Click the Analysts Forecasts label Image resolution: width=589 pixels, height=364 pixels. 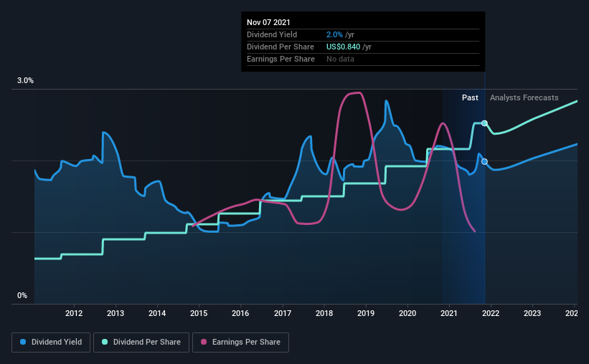[524, 97]
